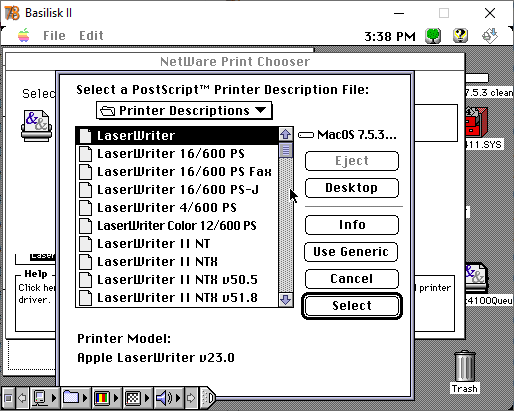The width and height of the screenshot is (514, 411).
Task: Select LaserWriter II NTX in list
Action: 177,261
